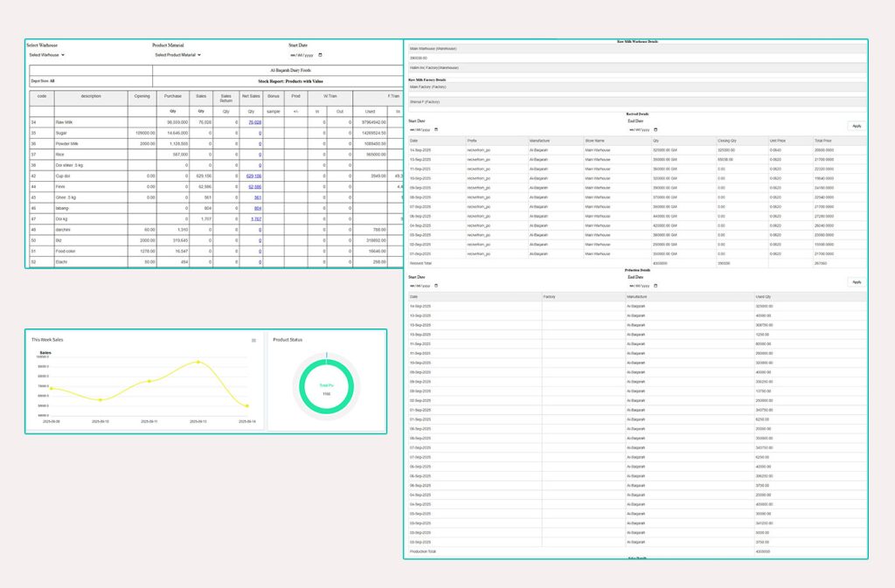895x588 pixels.
Task: Follow the Firini net sales quantity link
Action: (x=255, y=186)
